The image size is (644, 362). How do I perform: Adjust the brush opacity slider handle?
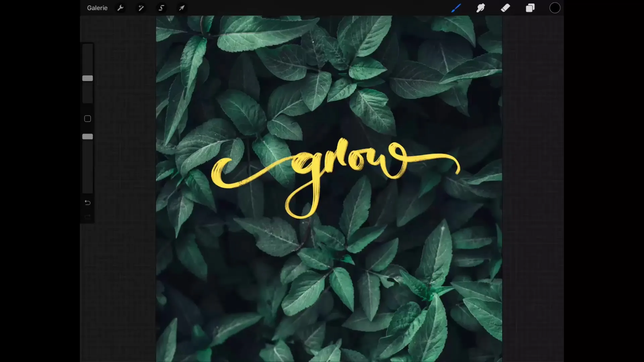tap(88, 136)
